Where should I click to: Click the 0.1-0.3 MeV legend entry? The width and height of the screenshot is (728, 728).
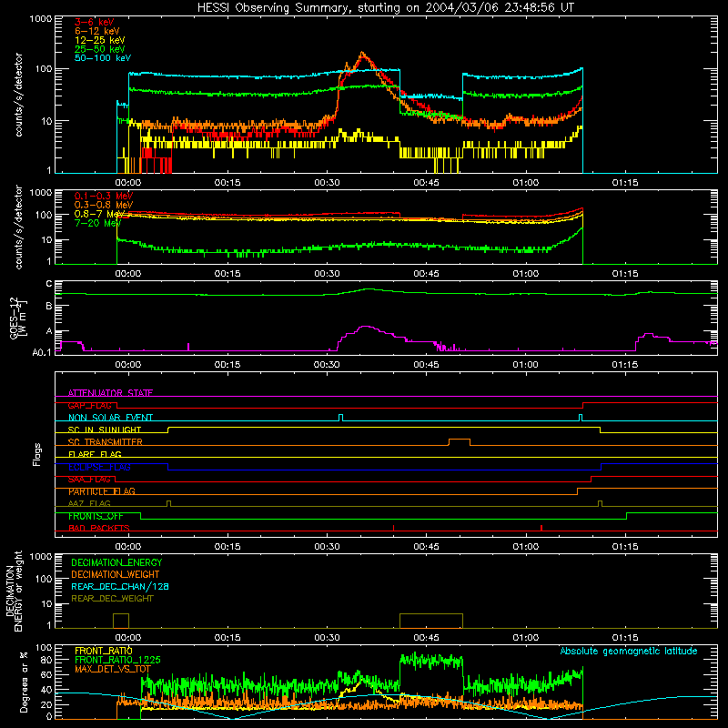tap(104, 197)
